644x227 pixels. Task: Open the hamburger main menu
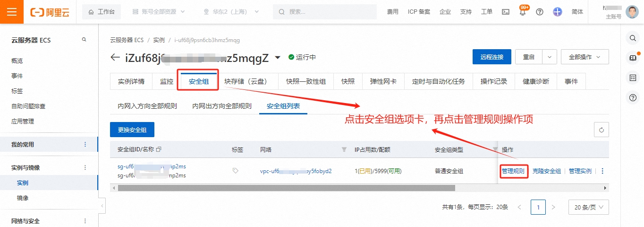(12, 12)
